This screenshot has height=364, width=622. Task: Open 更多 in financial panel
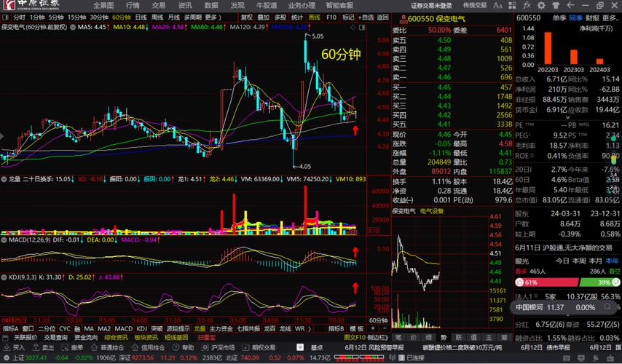610,18
